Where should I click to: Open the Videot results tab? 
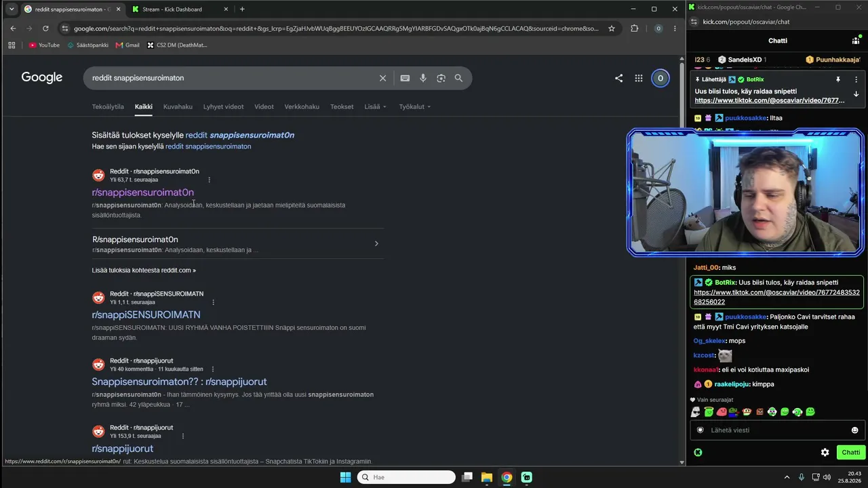[x=264, y=106]
